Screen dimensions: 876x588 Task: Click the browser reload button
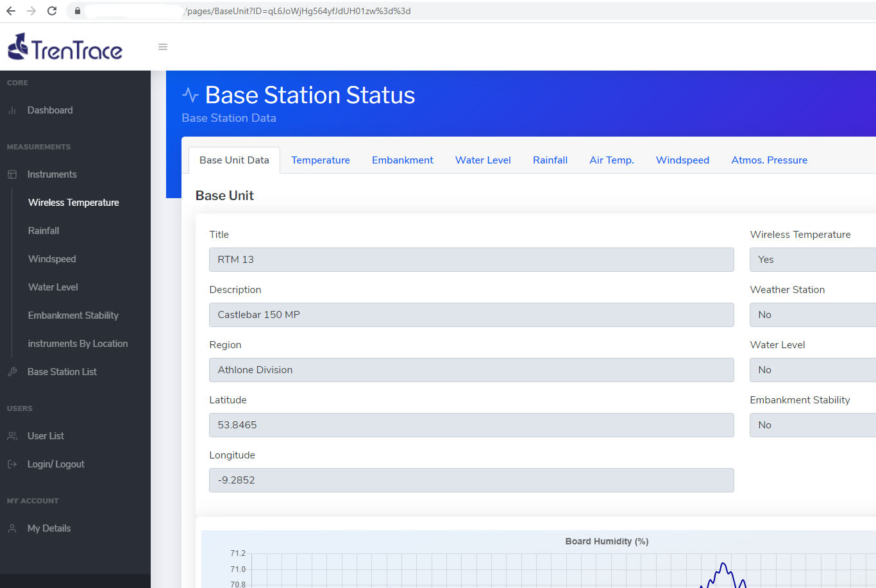coord(52,11)
